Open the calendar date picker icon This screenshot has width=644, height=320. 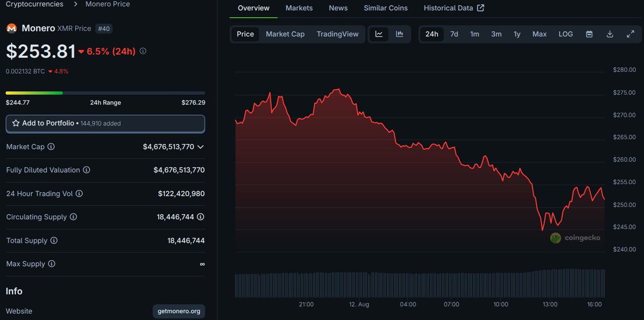[589, 33]
